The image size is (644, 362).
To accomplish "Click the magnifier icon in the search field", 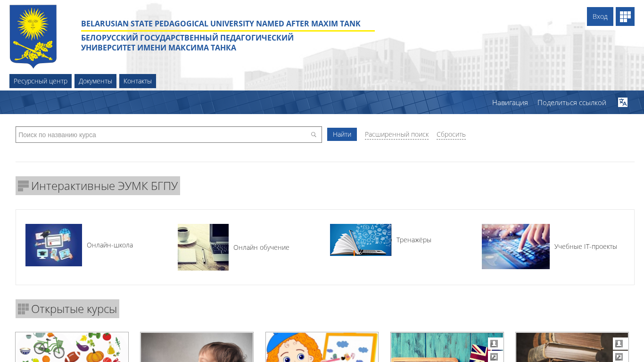I will click(x=314, y=135).
